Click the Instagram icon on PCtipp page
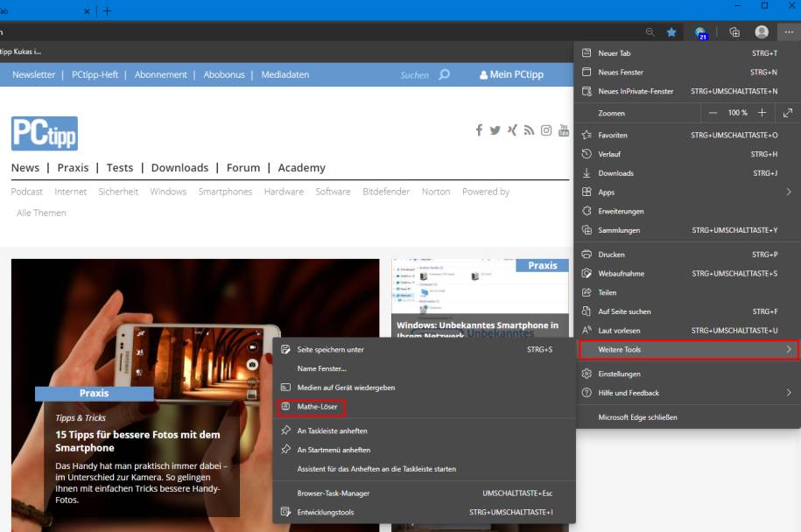801x532 pixels. tap(546, 130)
